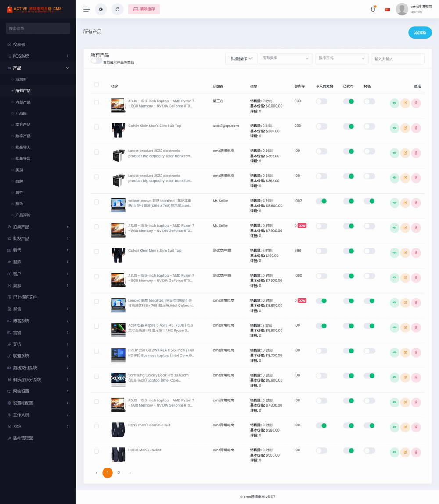Select 添加新 under 产品 submenu
439x504 pixels.
click(x=21, y=79)
